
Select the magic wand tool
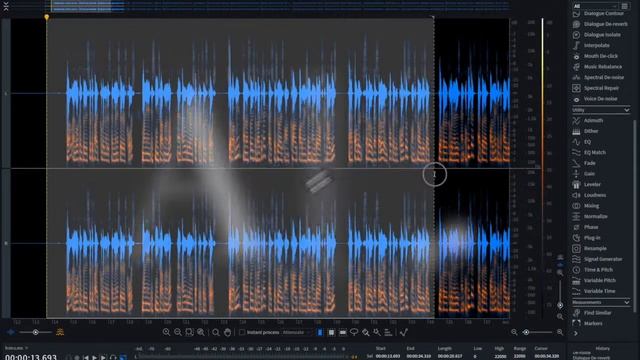(377, 333)
